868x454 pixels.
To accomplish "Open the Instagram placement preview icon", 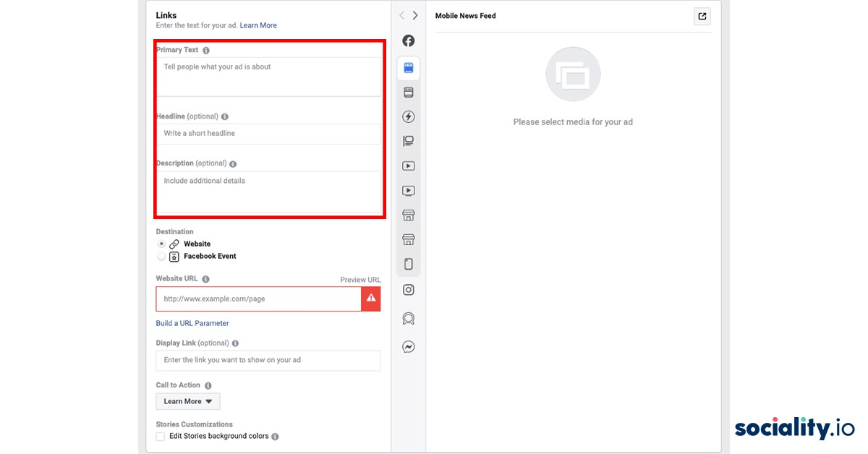I will coord(409,289).
